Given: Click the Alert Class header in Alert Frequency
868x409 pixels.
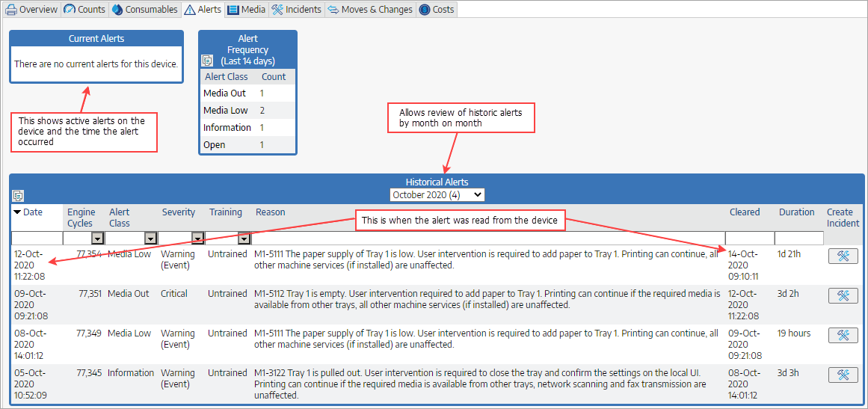Looking at the screenshot, I should pyautogui.click(x=227, y=77).
